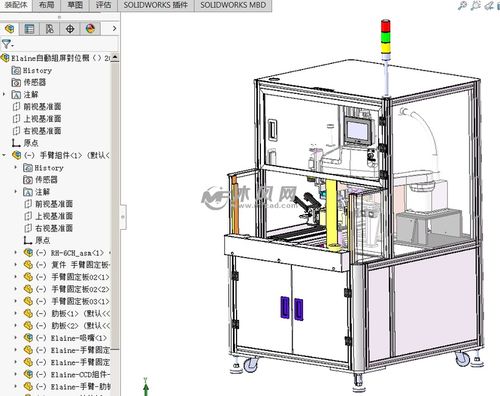The image size is (500, 396).
Task: Expand the 注解 folder under root assembly
Action: 4,94
